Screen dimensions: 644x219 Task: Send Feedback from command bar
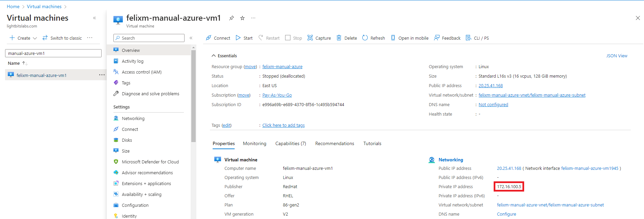(x=447, y=38)
